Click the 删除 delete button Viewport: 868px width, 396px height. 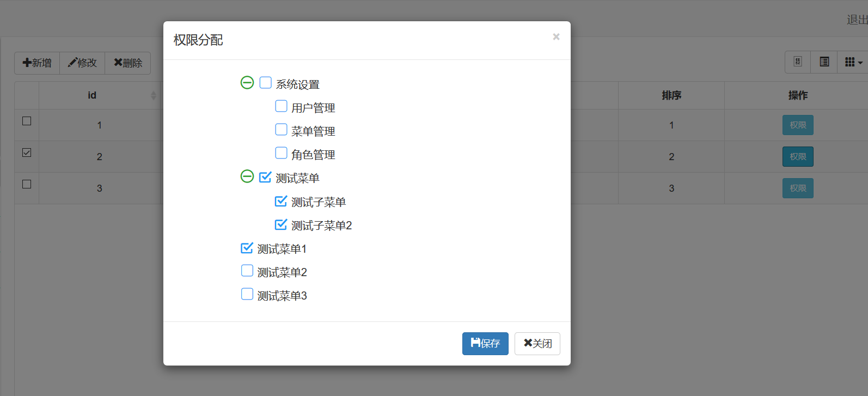pyautogui.click(x=128, y=63)
